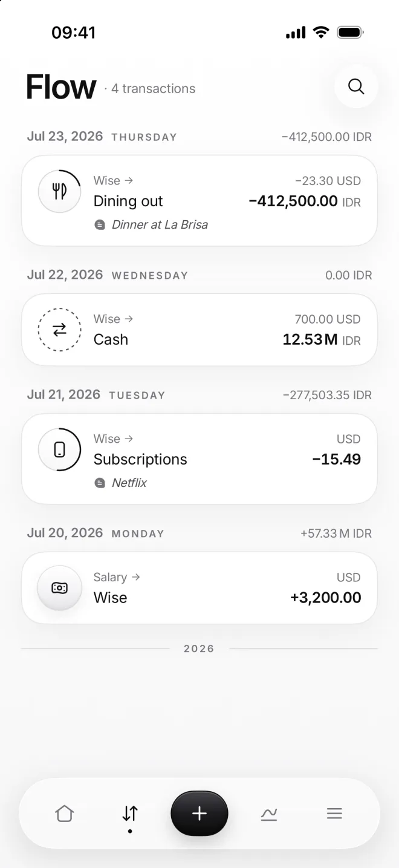Select the Jul 23, 2026 Thursday header
399x868 pixels.
(102, 136)
